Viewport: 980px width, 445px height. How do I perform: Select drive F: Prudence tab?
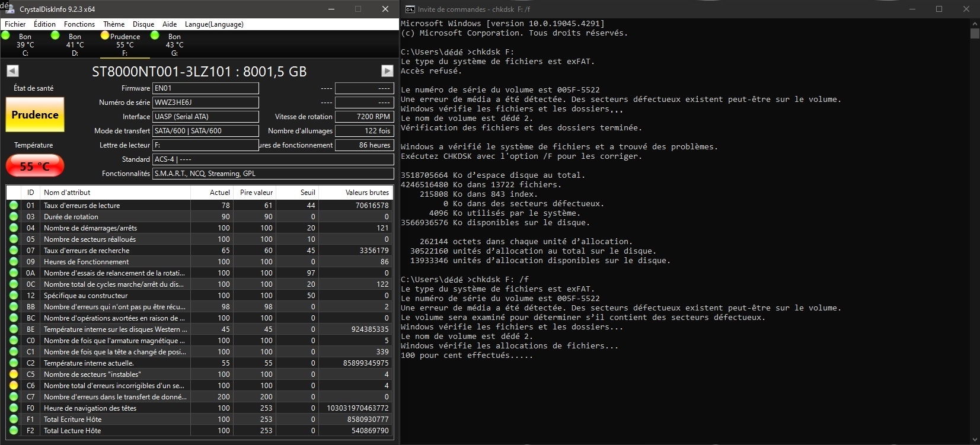125,44
